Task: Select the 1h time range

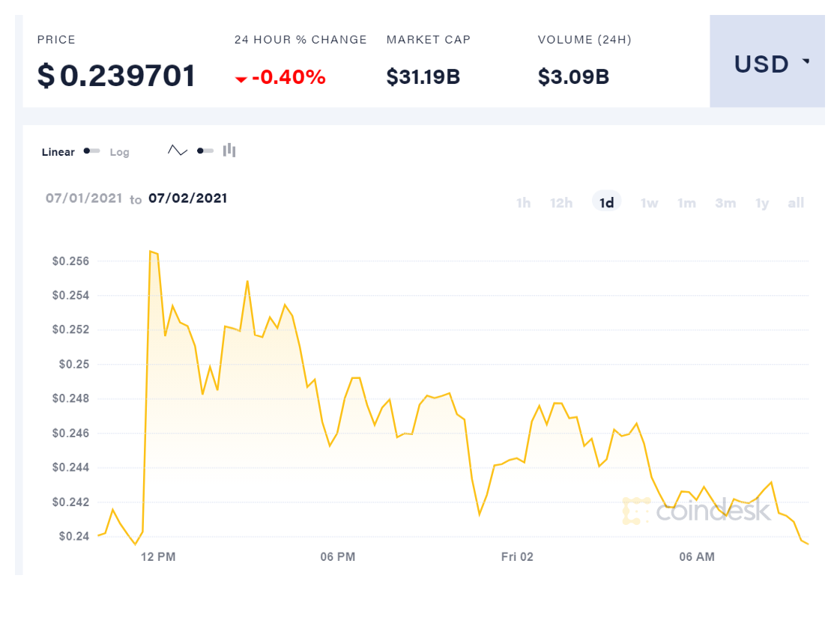Action: (x=523, y=203)
